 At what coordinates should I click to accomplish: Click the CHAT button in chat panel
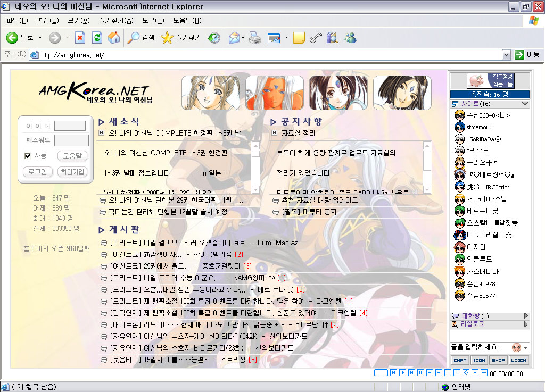(x=460, y=360)
